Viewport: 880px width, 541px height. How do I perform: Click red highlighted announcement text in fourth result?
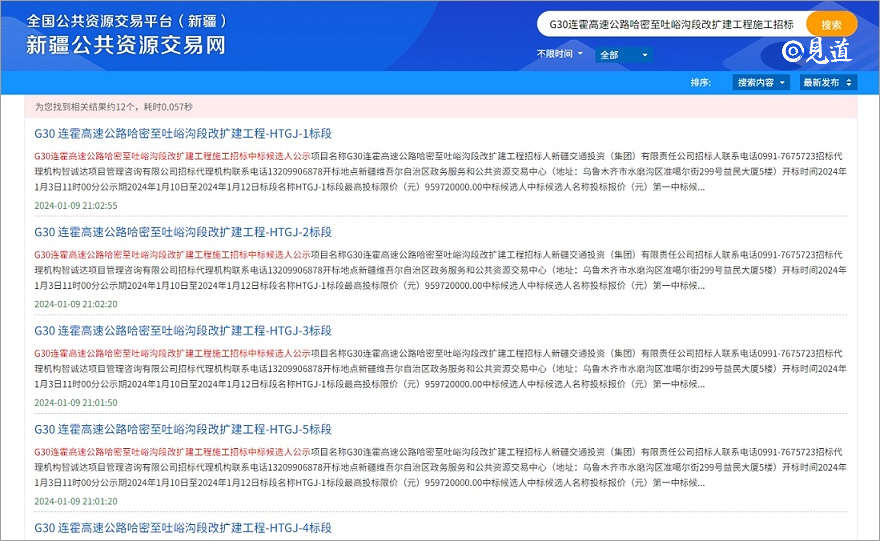(x=172, y=452)
